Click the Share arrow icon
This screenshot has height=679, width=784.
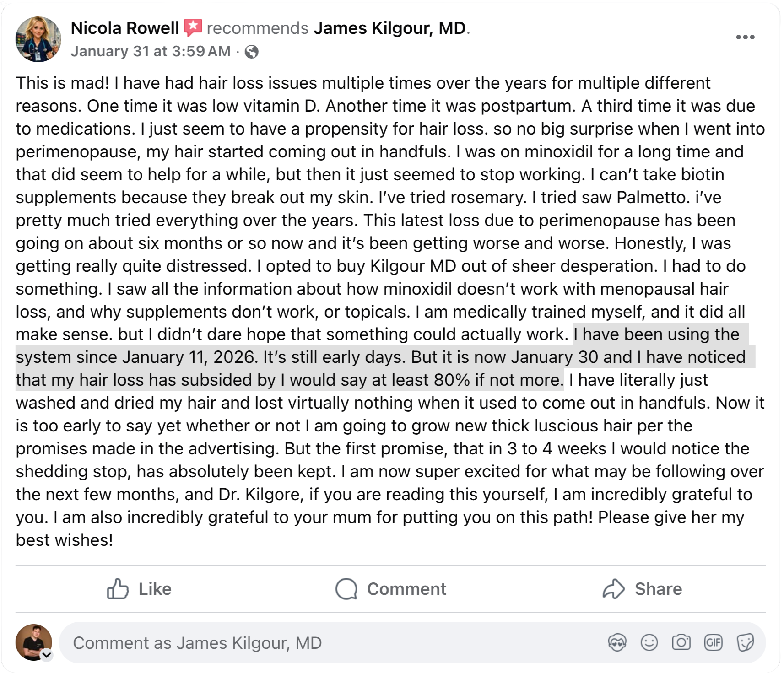[x=614, y=589]
